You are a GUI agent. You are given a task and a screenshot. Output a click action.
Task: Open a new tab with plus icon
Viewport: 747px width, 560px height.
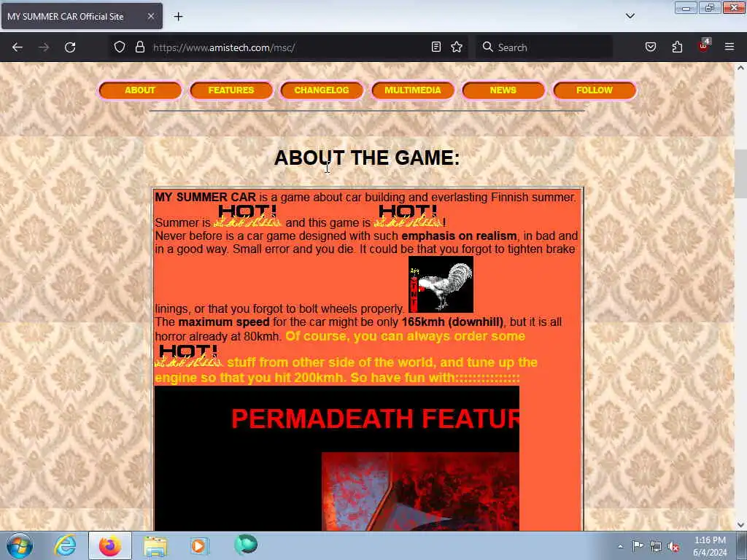(x=178, y=17)
